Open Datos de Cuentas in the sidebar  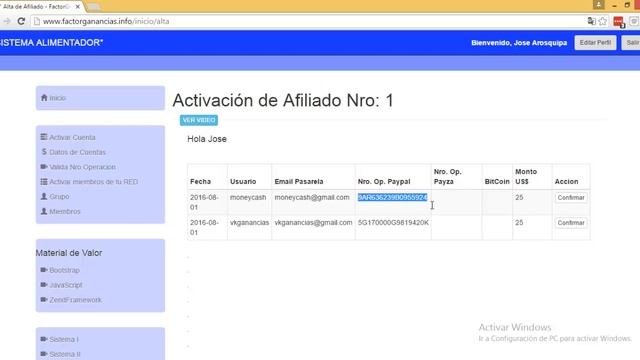(x=77, y=152)
